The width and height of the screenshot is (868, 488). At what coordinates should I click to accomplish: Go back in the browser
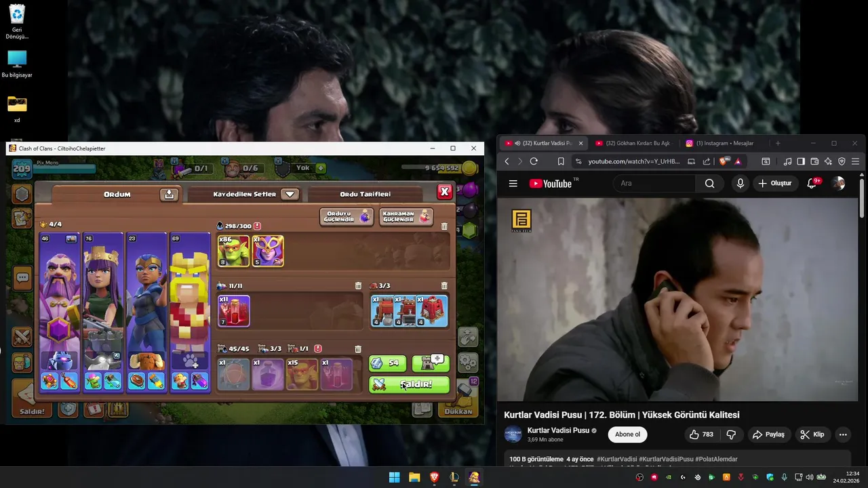(507, 161)
